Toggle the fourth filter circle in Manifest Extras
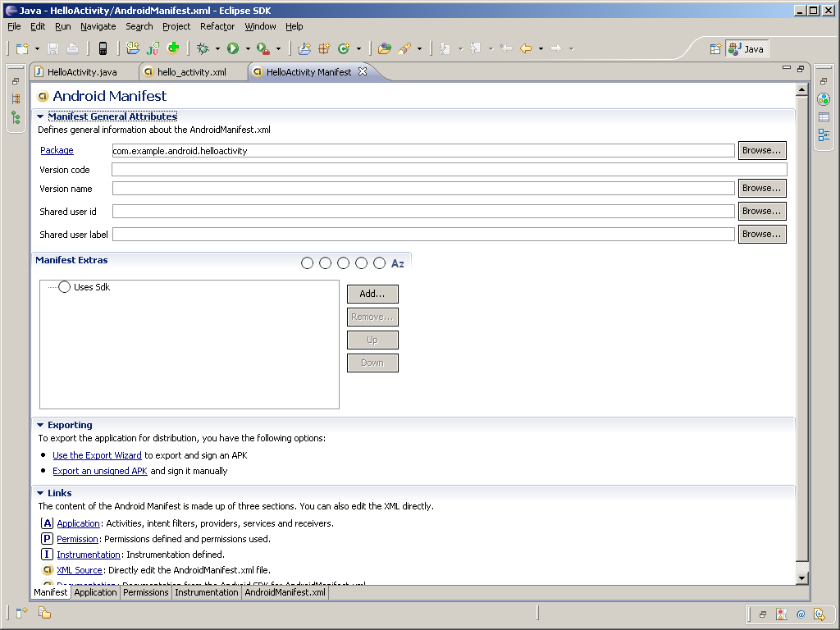This screenshot has height=630, width=840. (362, 263)
